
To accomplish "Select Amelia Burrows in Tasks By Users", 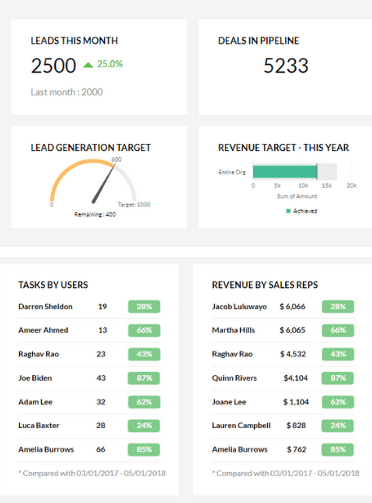I will click(46, 449).
